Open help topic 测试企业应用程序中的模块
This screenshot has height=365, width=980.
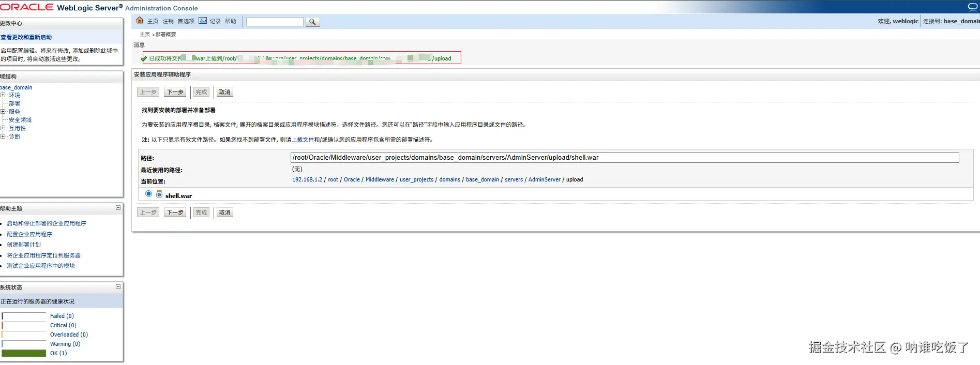(x=41, y=266)
